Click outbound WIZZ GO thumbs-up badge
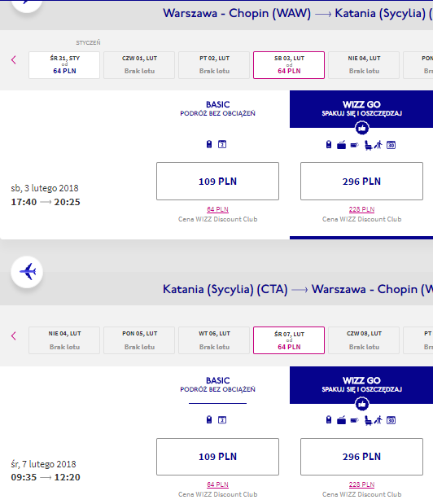This screenshot has height=504, width=433. (362, 129)
